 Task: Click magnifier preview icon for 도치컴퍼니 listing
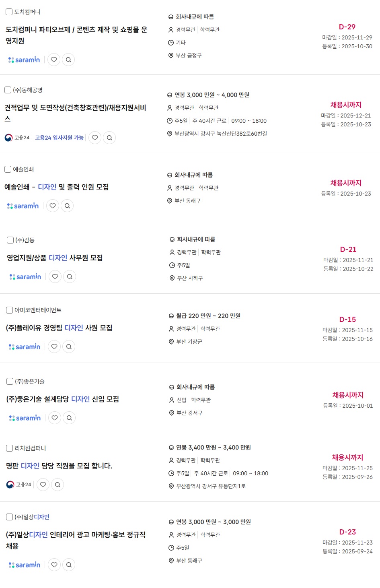(68, 60)
